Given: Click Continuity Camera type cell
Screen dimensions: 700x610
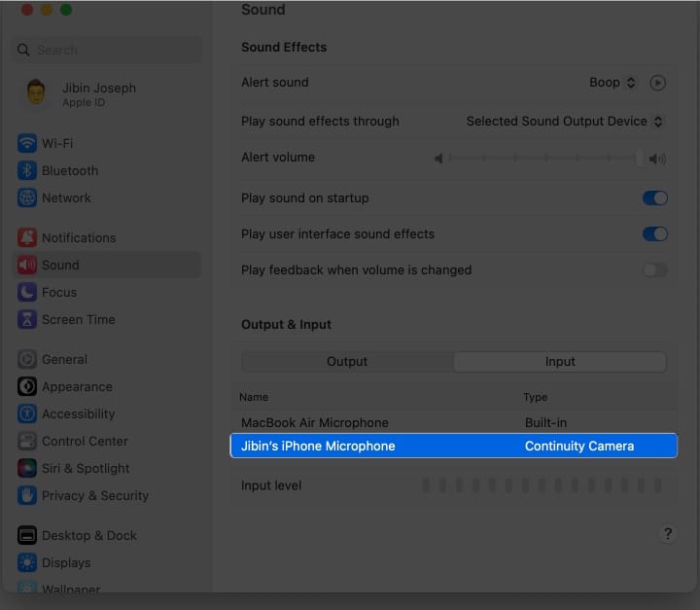Looking at the screenshot, I should point(579,446).
